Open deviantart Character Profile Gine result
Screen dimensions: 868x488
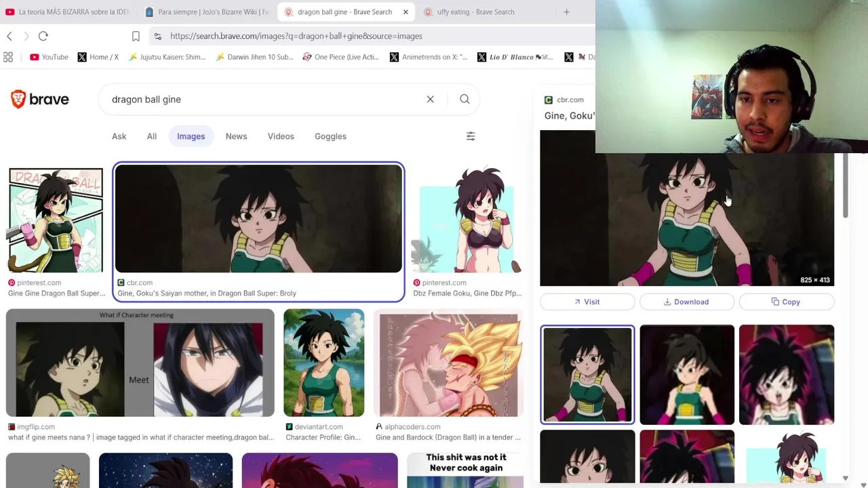tap(324, 363)
